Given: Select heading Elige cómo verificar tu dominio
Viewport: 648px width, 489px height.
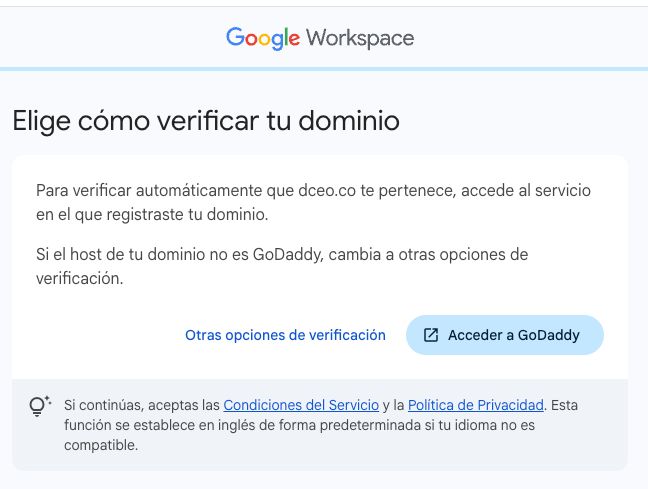Looking at the screenshot, I should [x=206, y=121].
